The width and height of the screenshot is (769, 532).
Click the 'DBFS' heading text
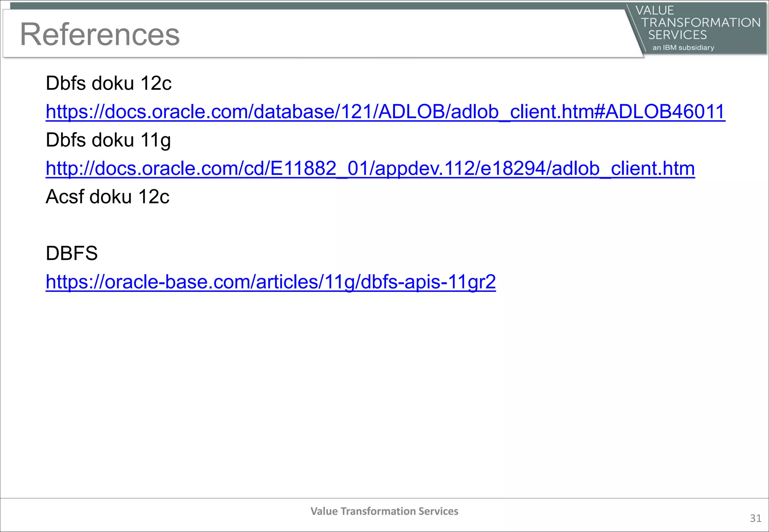(72, 253)
